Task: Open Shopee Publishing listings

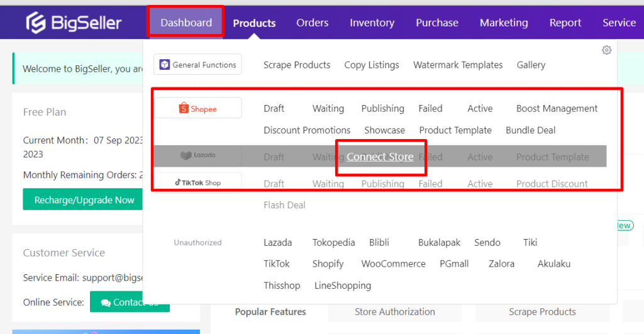Action: 383,108
